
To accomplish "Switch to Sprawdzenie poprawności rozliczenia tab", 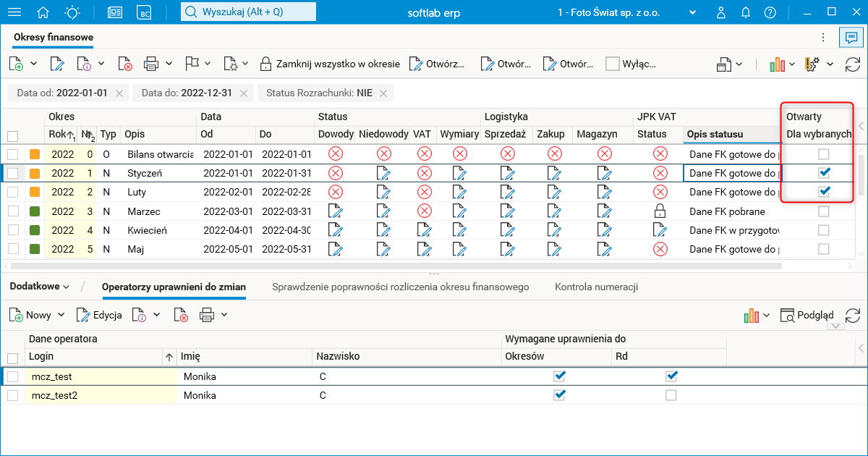I will pos(401,287).
